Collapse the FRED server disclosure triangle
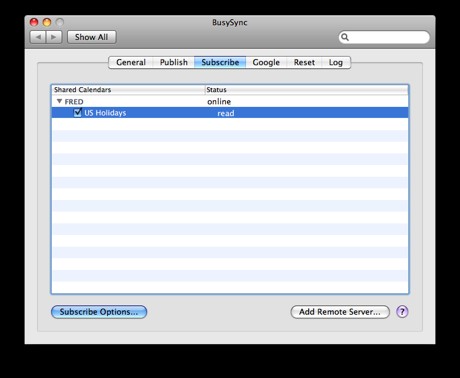Screen dimensions: 460x378 pos(59,101)
